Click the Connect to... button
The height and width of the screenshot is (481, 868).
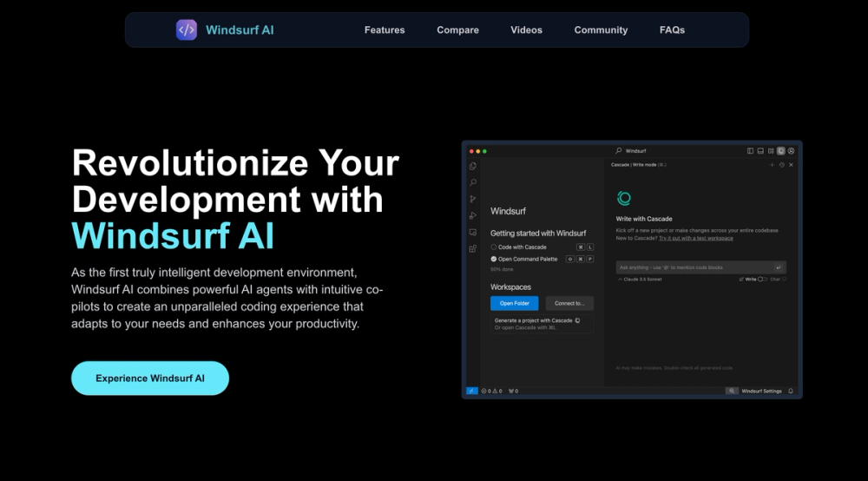[x=569, y=303]
